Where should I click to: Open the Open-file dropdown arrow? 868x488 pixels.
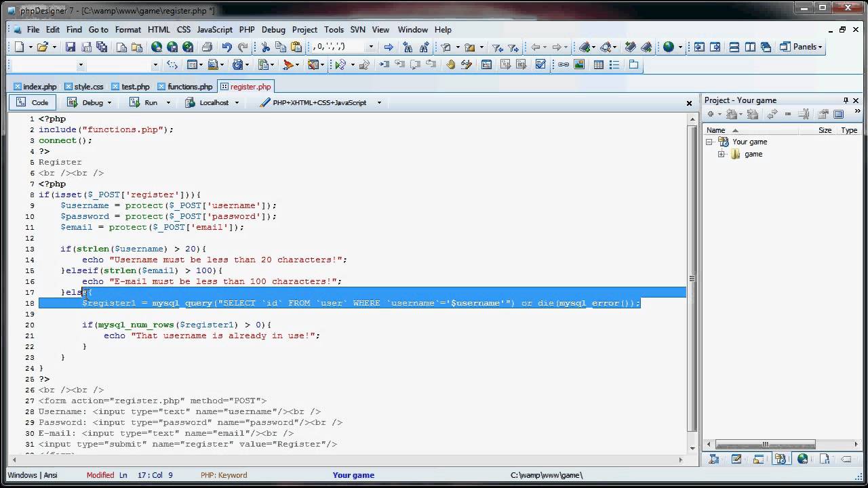[54, 47]
